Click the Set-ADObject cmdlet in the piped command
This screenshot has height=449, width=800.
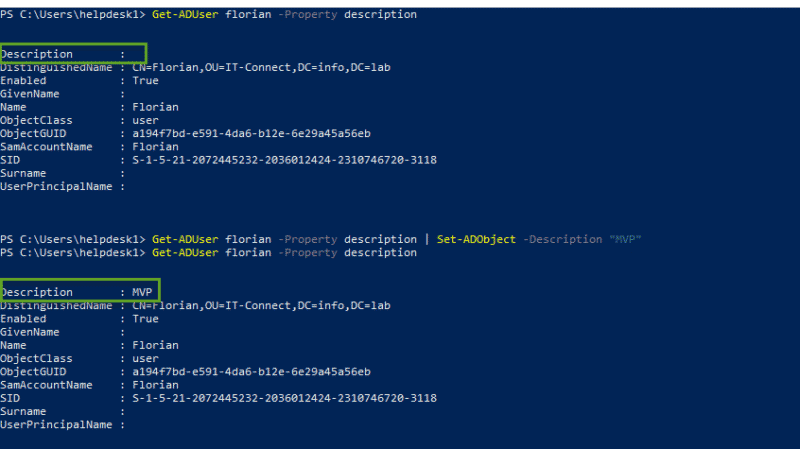[x=476, y=240]
